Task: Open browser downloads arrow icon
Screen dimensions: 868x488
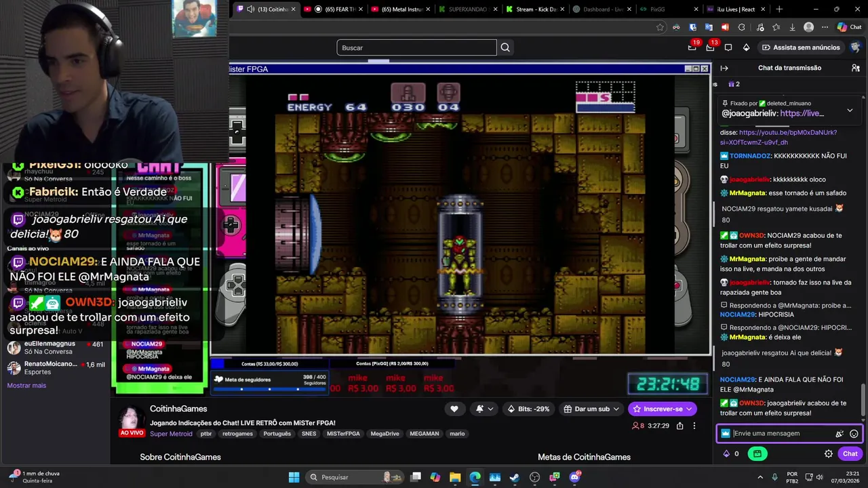Action: coord(792,27)
